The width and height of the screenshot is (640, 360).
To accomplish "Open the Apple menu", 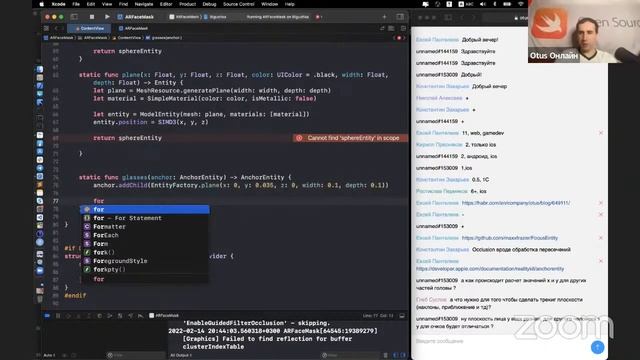I will coord(41,4).
